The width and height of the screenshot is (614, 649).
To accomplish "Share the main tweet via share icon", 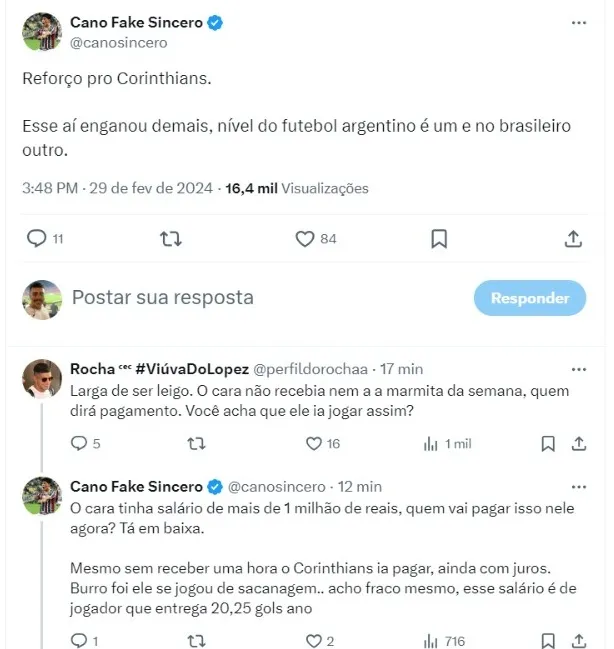I will click(573, 238).
